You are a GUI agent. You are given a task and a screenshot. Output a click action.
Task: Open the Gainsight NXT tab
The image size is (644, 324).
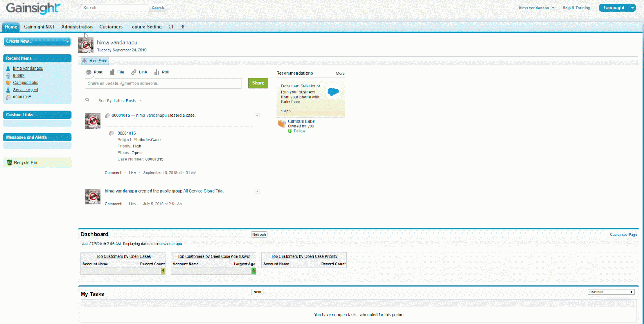39,27
